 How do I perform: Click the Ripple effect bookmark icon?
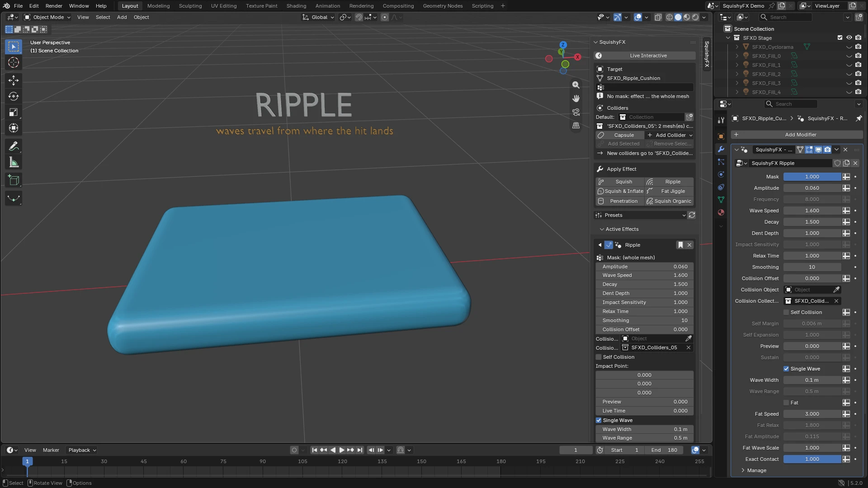(x=680, y=245)
